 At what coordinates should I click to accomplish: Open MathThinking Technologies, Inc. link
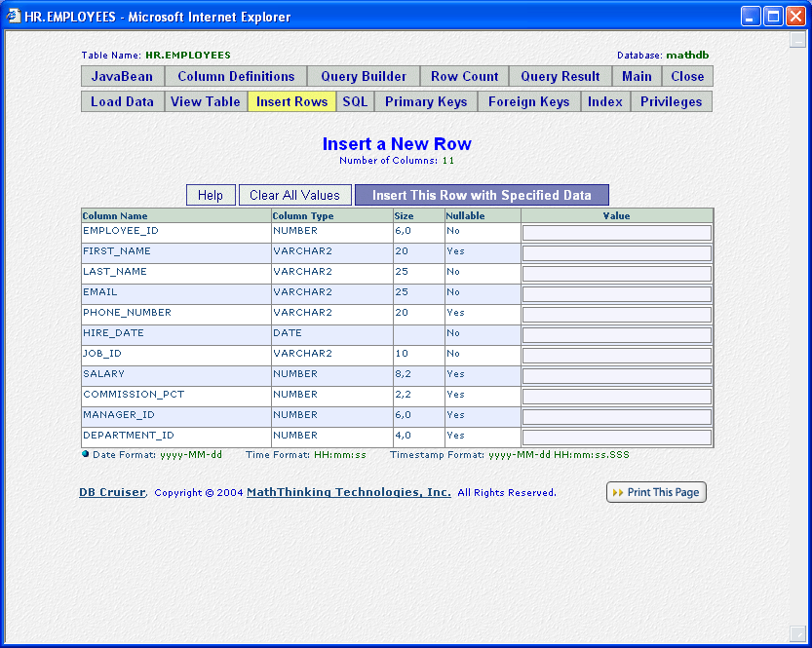click(349, 492)
